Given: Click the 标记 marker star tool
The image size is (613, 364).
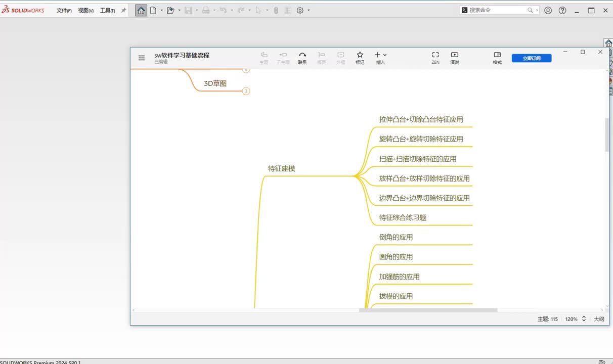Looking at the screenshot, I should [x=360, y=58].
